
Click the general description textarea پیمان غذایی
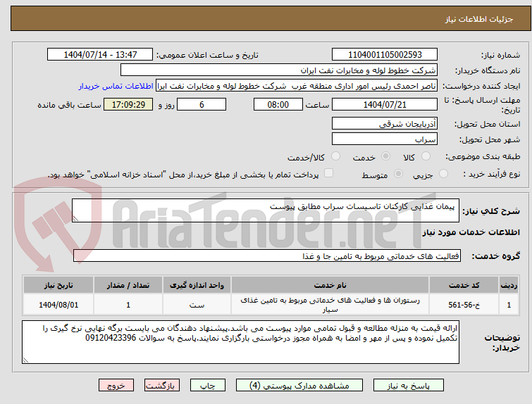coord(266,210)
